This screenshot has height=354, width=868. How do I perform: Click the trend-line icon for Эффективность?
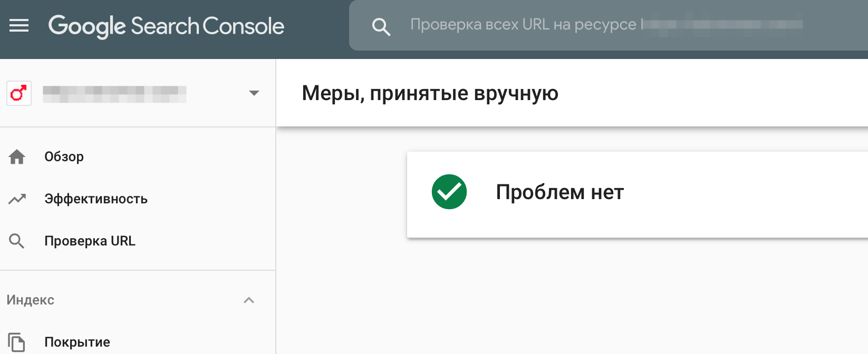tap(17, 199)
